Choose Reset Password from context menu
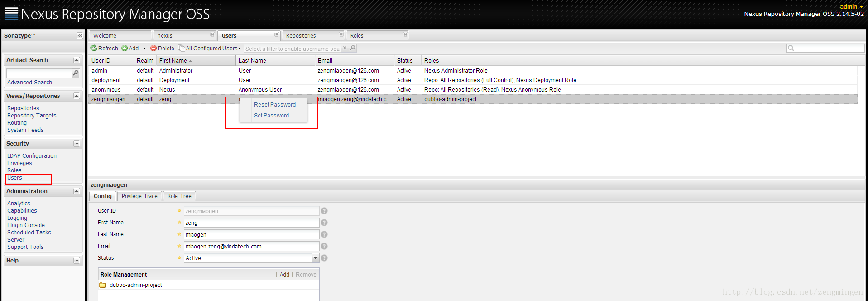The width and height of the screenshot is (868, 301). pos(274,105)
